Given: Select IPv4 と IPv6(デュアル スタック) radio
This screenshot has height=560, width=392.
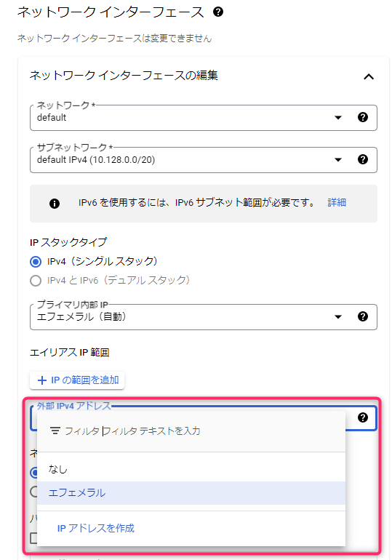Looking at the screenshot, I should (36, 281).
